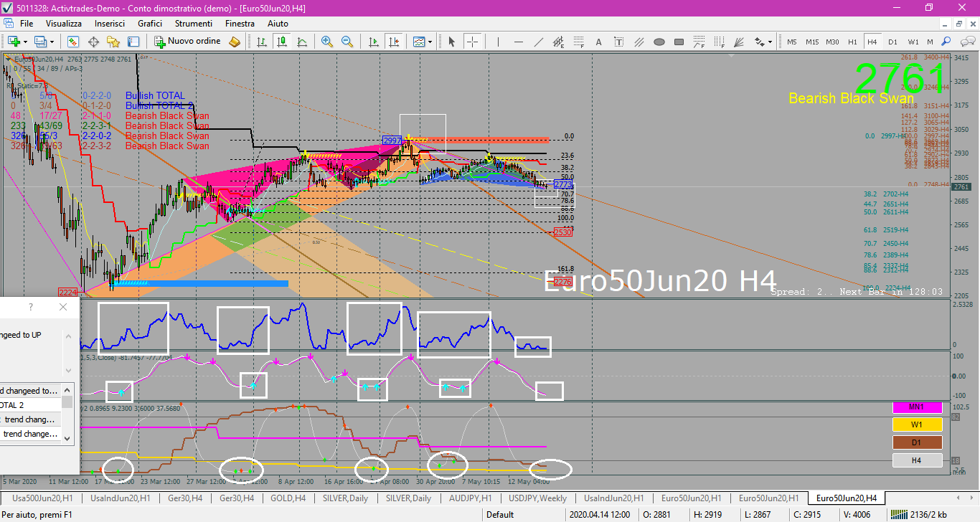The width and height of the screenshot is (980, 522).
Task: Click the W1 yellow legend button
Action: [x=916, y=424]
